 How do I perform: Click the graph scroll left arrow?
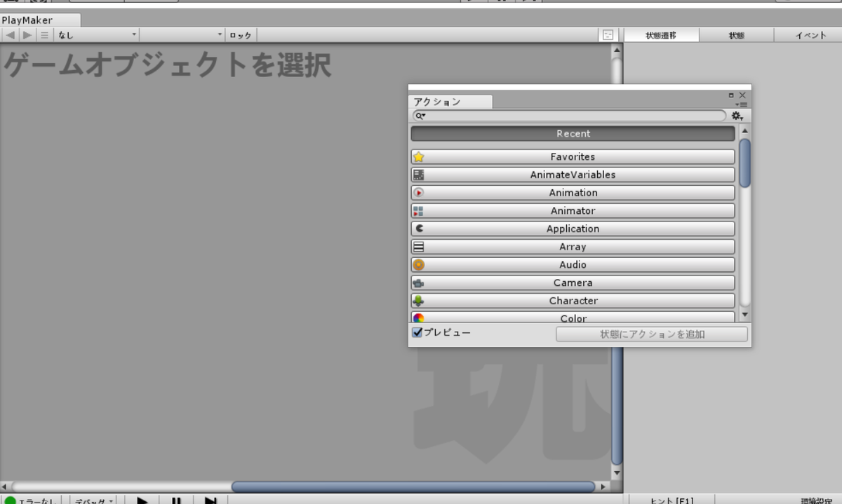click(x=6, y=486)
